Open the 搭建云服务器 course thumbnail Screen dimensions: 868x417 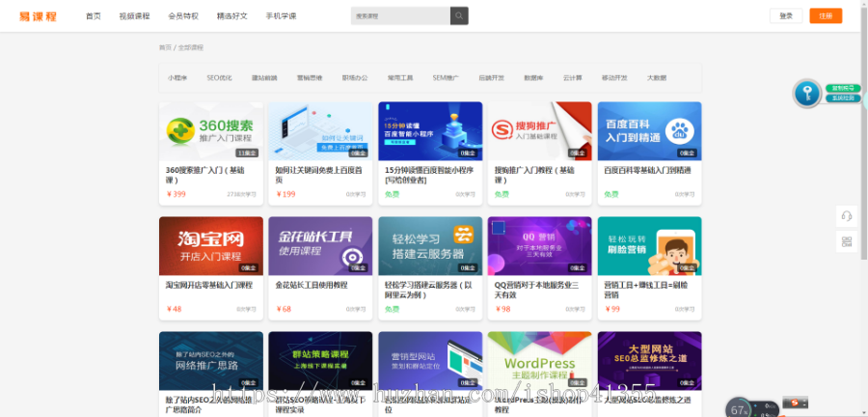[x=430, y=246]
